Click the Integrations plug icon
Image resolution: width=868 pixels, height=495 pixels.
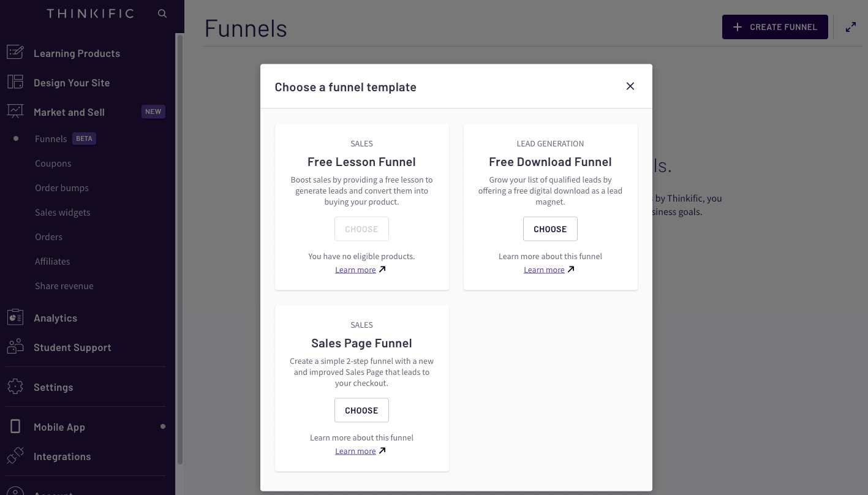(x=15, y=456)
